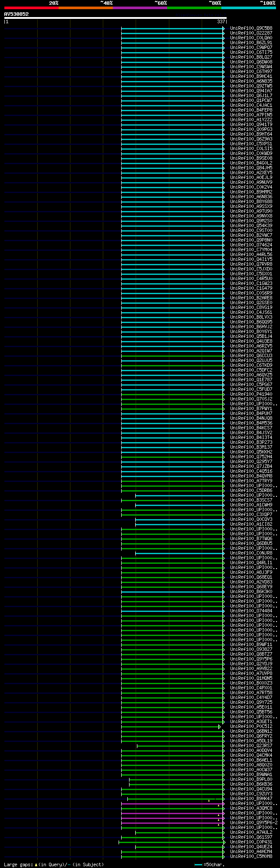Pick the UniRef100_Q23RS7 hit name
The height and width of the screenshot is (868, 280).
(251, 745)
